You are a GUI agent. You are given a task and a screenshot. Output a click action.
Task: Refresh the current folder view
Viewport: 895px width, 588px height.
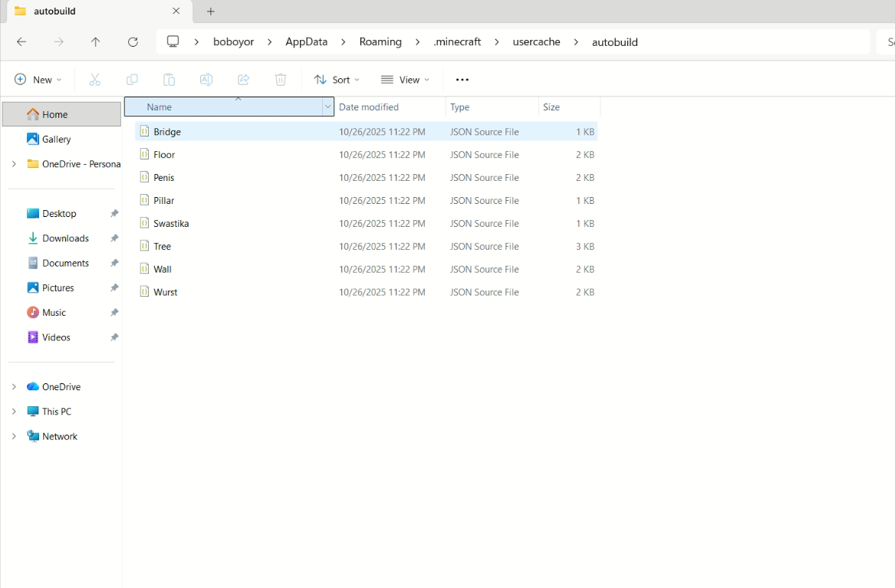point(133,42)
